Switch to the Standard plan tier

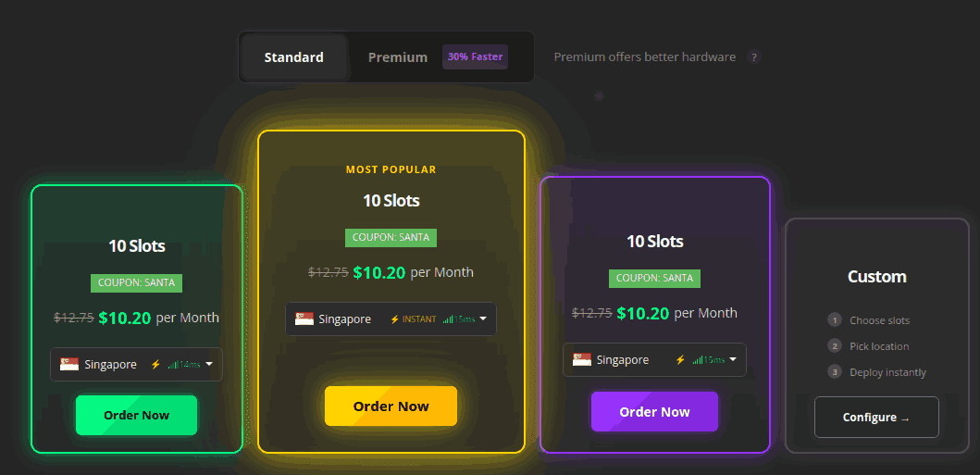point(293,57)
